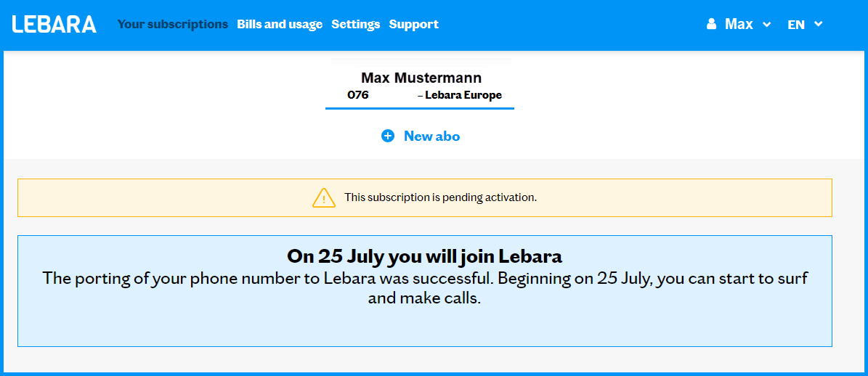The image size is (868, 376).
Task: Navigate to Support
Action: point(414,24)
